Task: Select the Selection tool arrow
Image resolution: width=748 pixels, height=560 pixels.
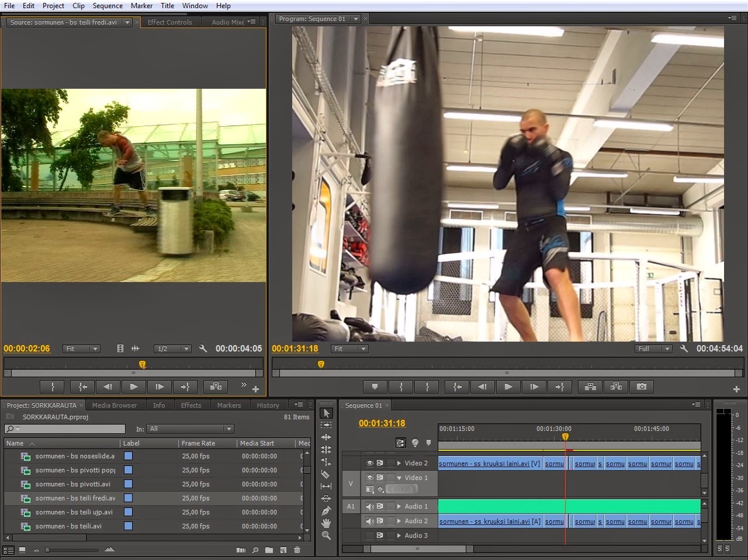Action: click(326, 413)
